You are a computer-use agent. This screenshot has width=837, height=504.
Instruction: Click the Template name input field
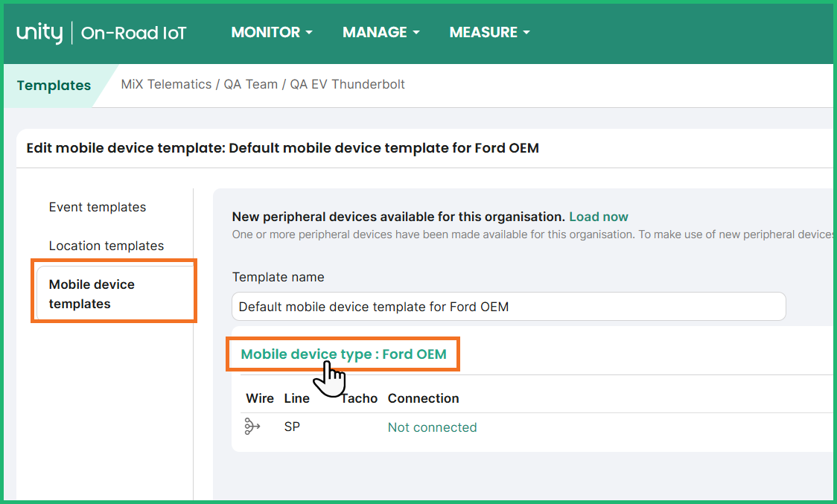[x=509, y=306]
